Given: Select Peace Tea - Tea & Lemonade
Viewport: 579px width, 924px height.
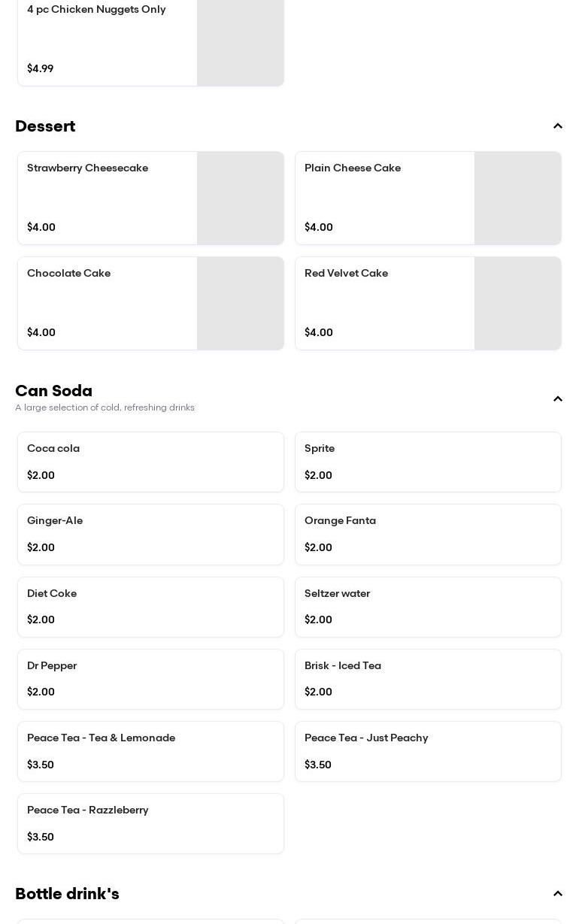Looking at the screenshot, I should [x=150, y=751].
